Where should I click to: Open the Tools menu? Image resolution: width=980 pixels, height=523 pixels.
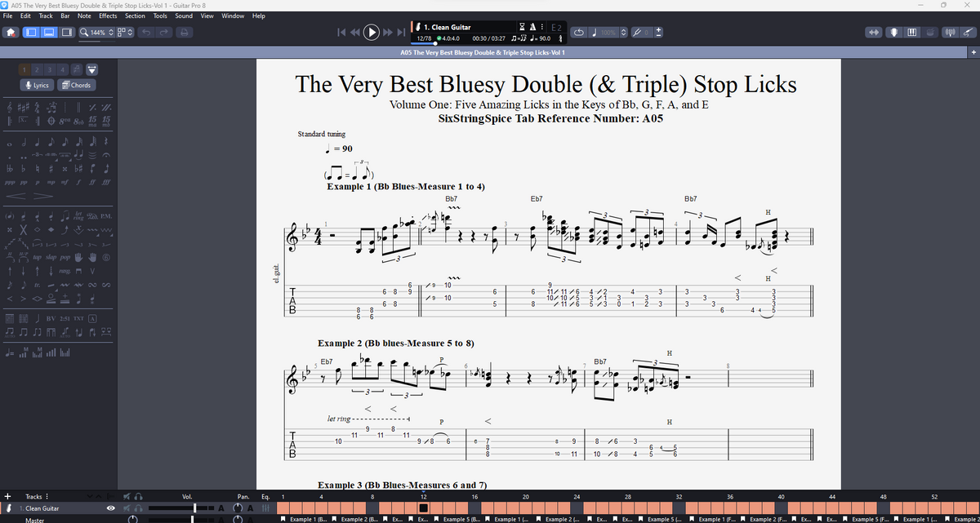coord(160,16)
